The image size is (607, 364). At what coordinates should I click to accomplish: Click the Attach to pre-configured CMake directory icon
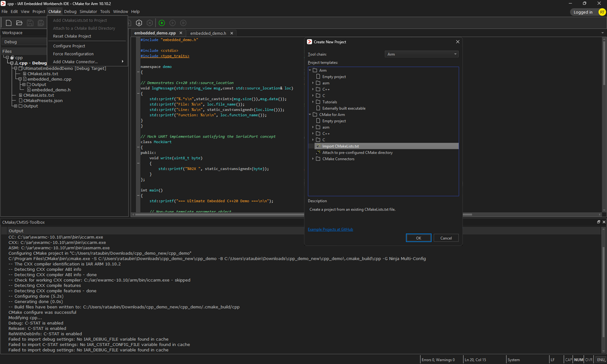pos(318,152)
